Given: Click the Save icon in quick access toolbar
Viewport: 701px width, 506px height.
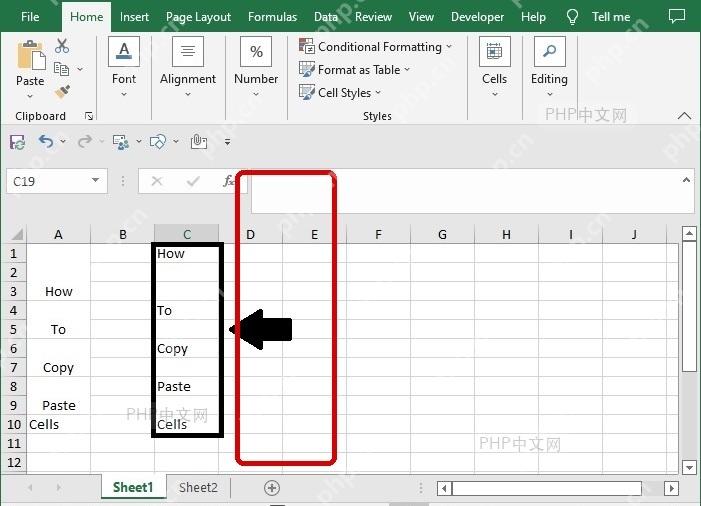Looking at the screenshot, I should click(x=17, y=142).
